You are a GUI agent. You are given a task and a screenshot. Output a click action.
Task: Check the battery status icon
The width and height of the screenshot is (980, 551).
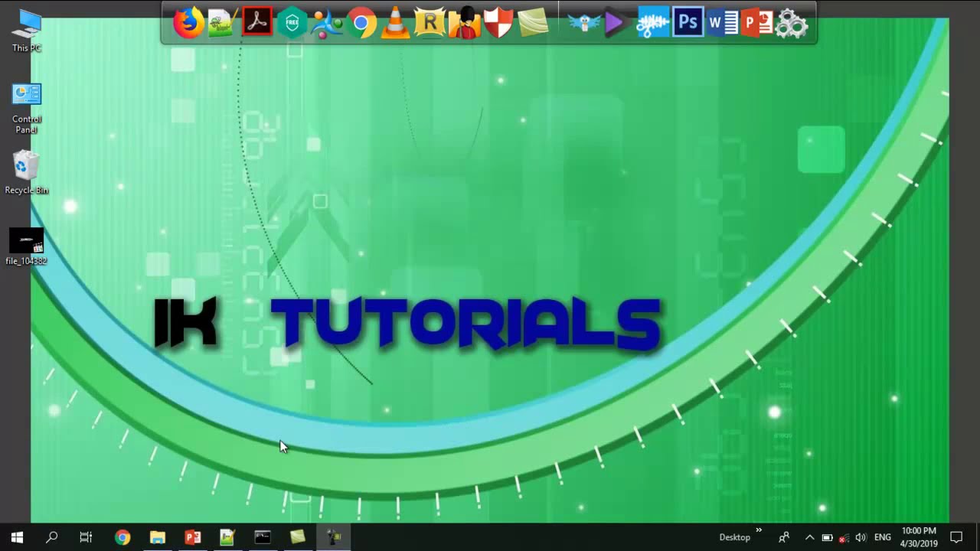pyautogui.click(x=827, y=537)
